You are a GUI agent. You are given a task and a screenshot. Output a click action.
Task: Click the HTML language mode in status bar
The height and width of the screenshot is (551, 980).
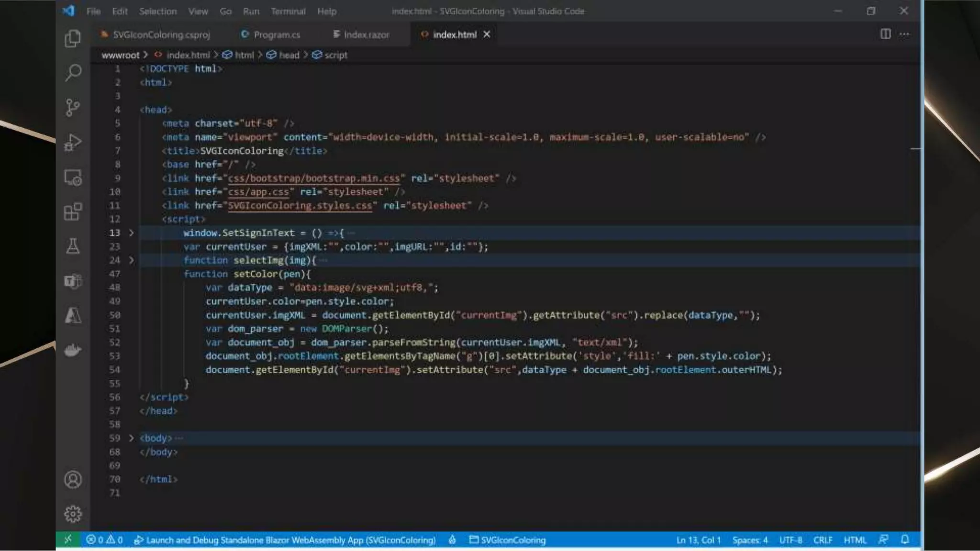tap(855, 540)
